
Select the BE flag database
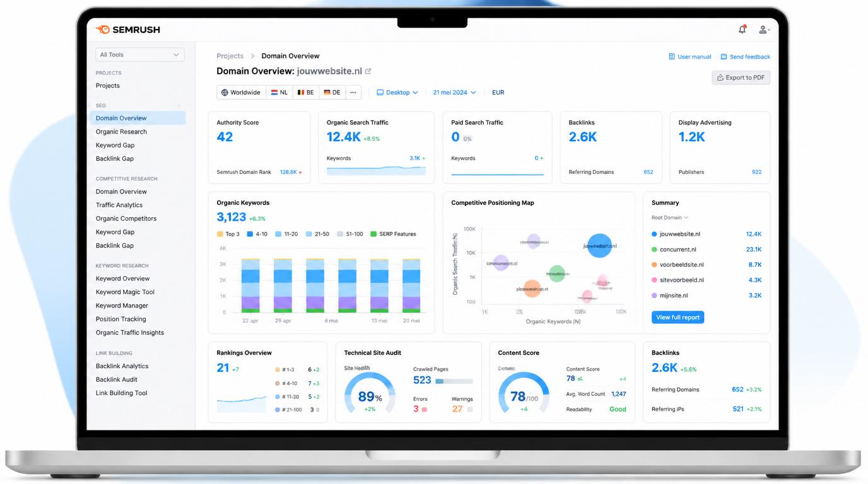[306, 93]
